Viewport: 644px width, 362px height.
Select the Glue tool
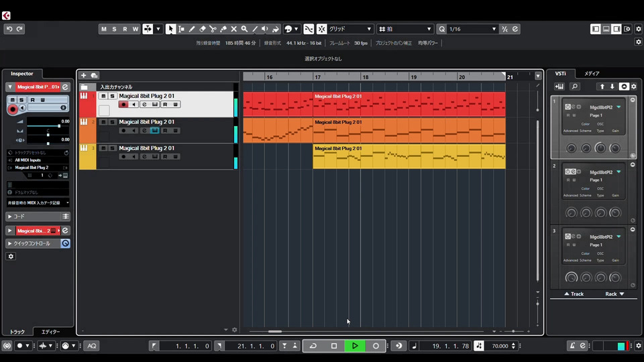pyautogui.click(x=223, y=29)
